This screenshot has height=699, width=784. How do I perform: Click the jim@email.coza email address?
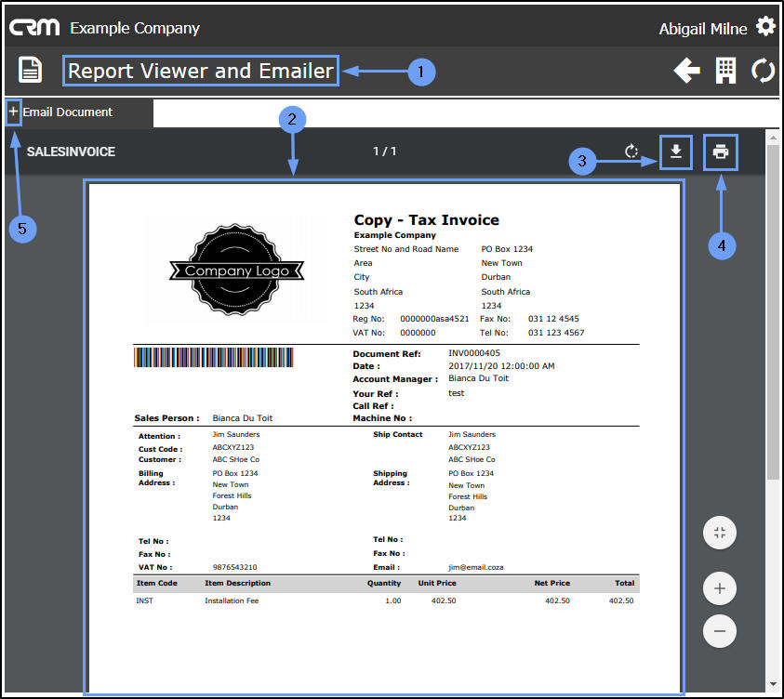pos(475,567)
